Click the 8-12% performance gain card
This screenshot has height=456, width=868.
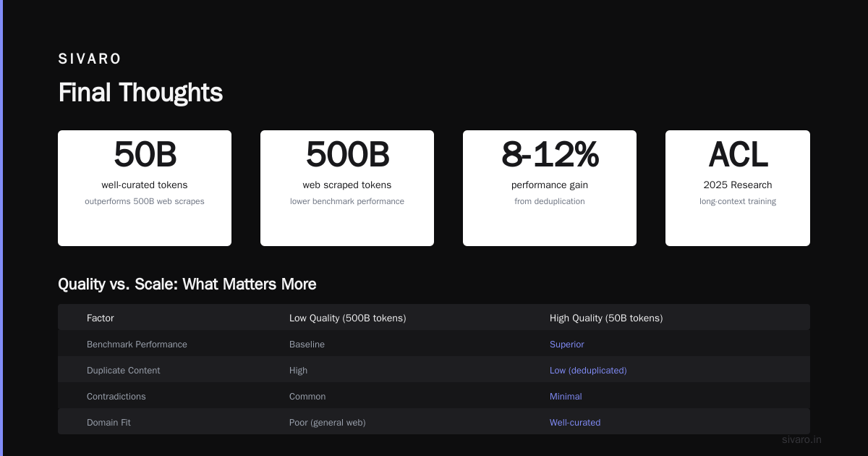click(550, 188)
